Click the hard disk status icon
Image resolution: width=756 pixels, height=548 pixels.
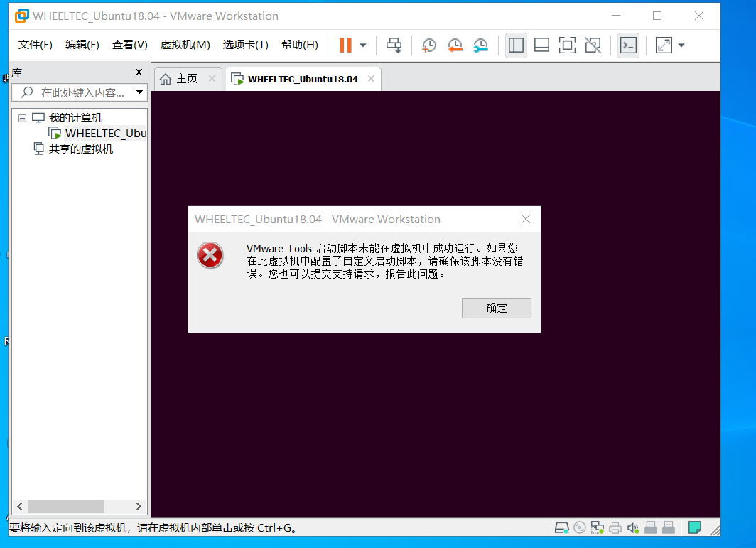pyautogui.click(x=562, y=528)
